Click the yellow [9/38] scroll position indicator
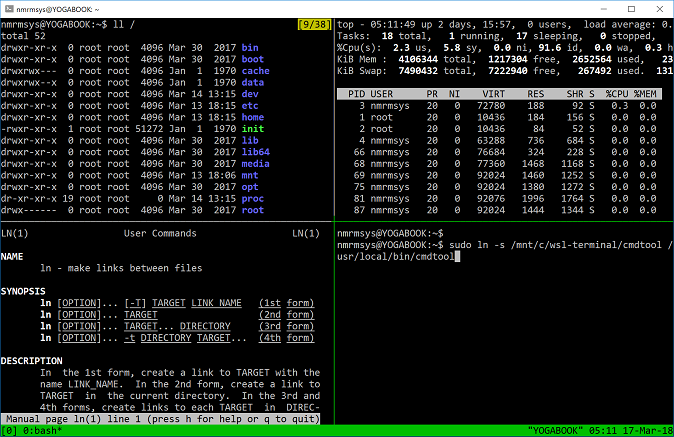Image resolution: width=674 pixels, height=437 pixels. coord(314,24)
